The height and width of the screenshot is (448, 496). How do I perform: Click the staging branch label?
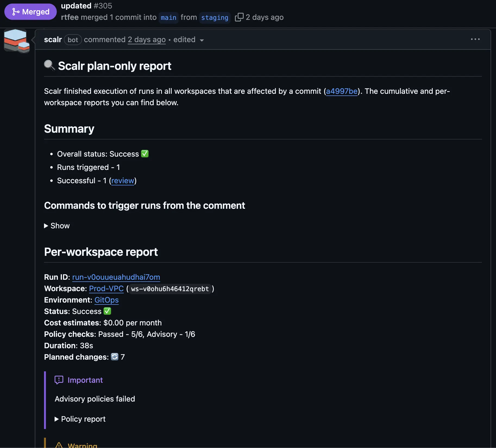click(x=215, y=18)
